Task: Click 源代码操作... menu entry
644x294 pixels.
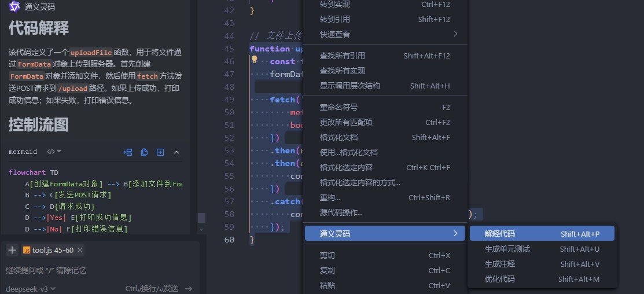Action: (x=385, y=213)
